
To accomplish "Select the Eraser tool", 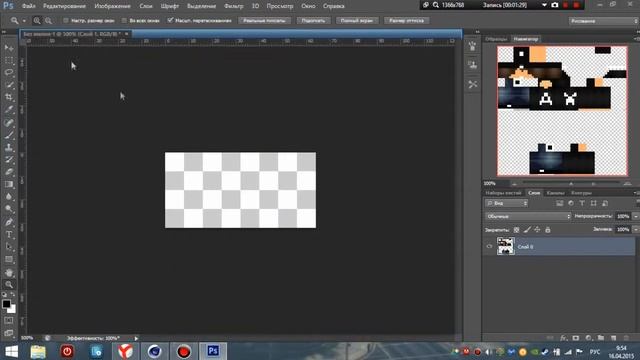I will (x=9, y=172).
